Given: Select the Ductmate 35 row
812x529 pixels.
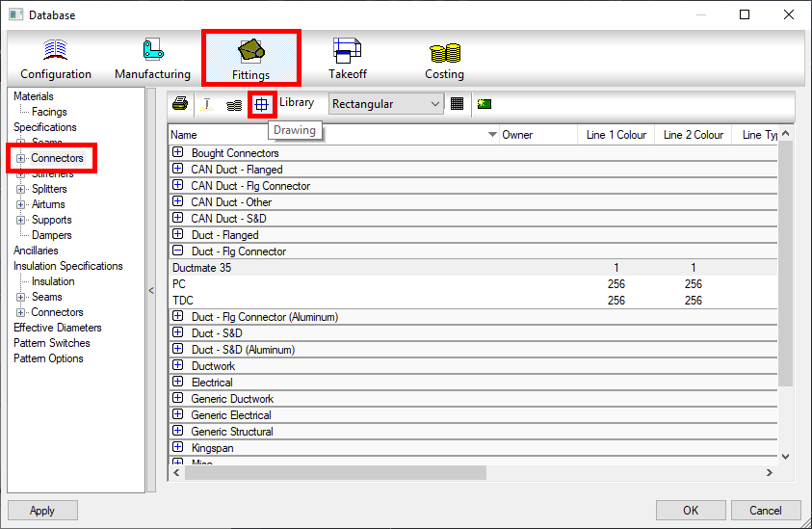Looking at the screenshot, I should (473, 268).
